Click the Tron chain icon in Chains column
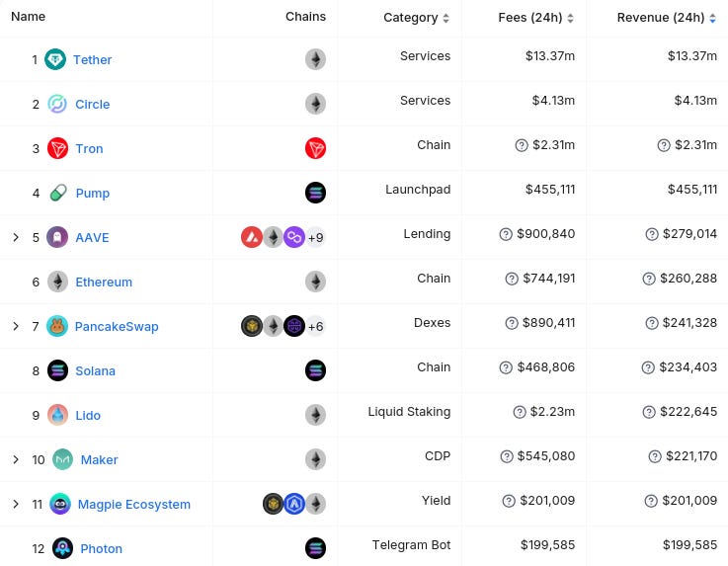Viewport: 728px width, 566px height. (x=315, y=148)
